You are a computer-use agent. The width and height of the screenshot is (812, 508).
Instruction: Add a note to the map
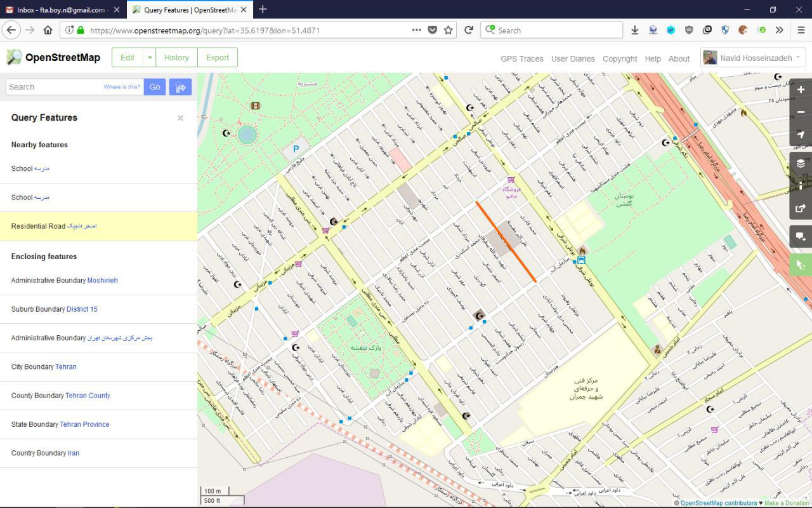point(801,236)
